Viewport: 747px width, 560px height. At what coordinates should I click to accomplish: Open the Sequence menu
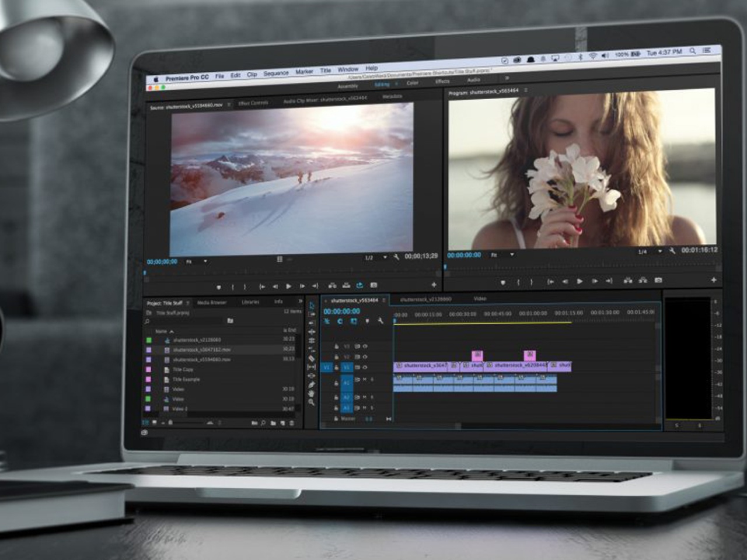pyautogui.click(x=275, y=73)
